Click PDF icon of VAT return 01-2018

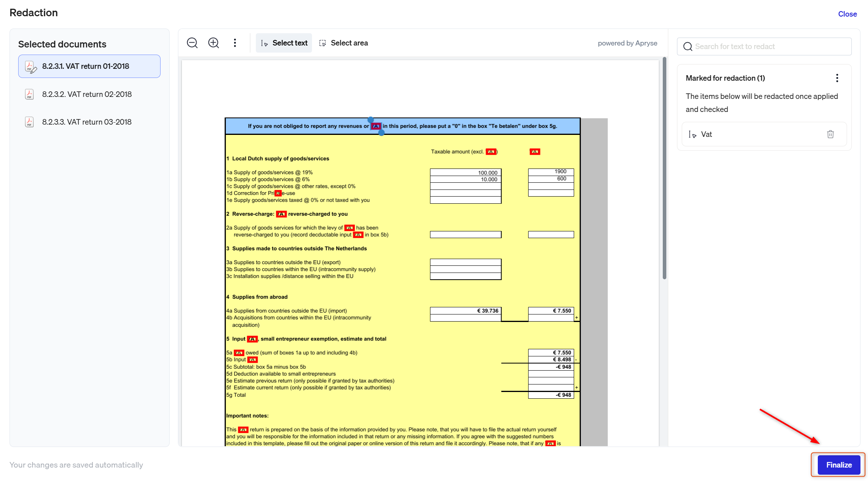pyautogui.click(x=30, y=66)
